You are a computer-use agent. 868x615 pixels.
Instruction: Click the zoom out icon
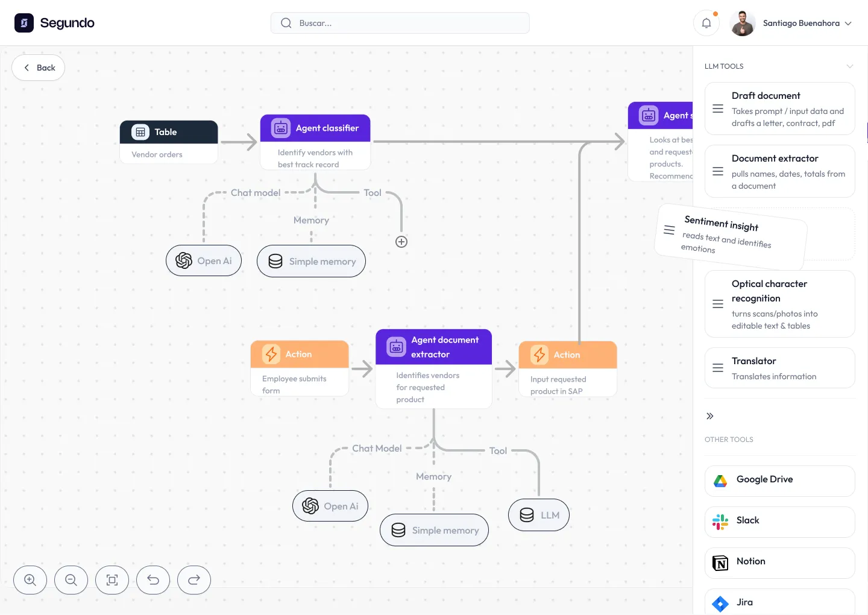[x=71, y=580]
